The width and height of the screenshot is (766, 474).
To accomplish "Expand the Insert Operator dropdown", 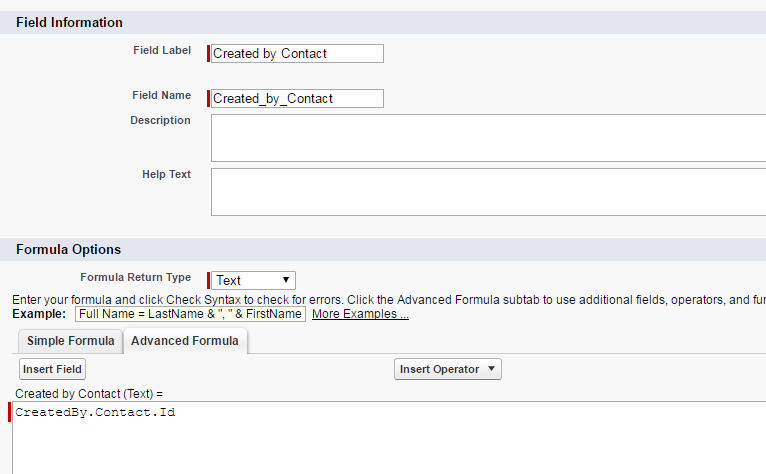I will pos(448,369).
